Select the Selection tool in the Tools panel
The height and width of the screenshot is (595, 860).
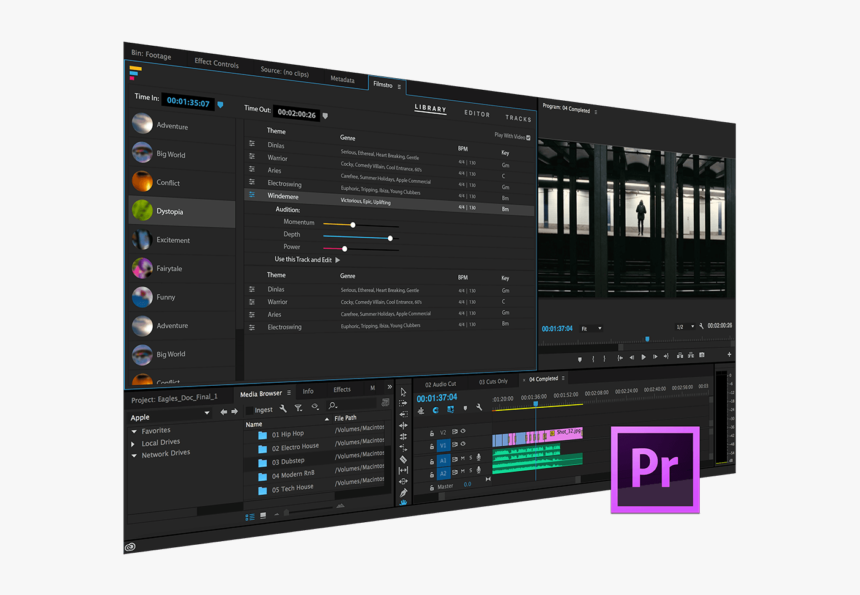pos(403,392)
